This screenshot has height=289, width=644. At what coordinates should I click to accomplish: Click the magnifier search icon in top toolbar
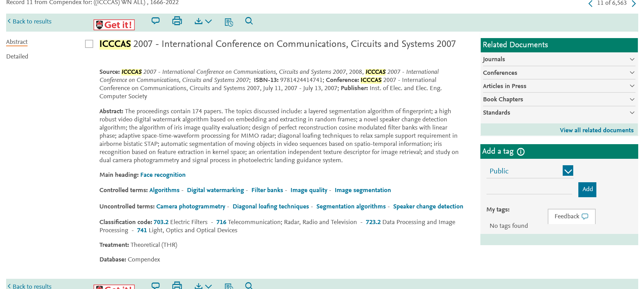point(249,21)
